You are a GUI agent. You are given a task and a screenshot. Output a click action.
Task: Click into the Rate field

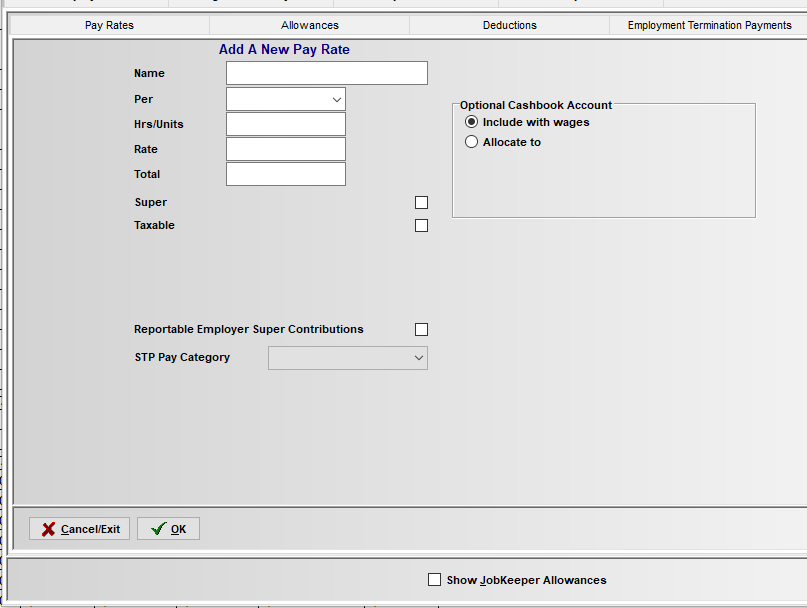(x=286, y=149)
